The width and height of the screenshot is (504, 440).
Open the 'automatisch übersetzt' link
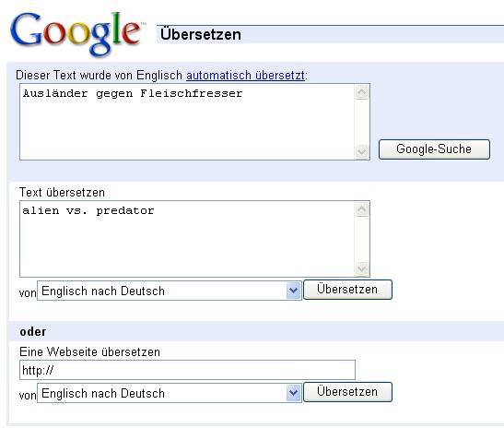pyautogui.click(x=245, y=76)
